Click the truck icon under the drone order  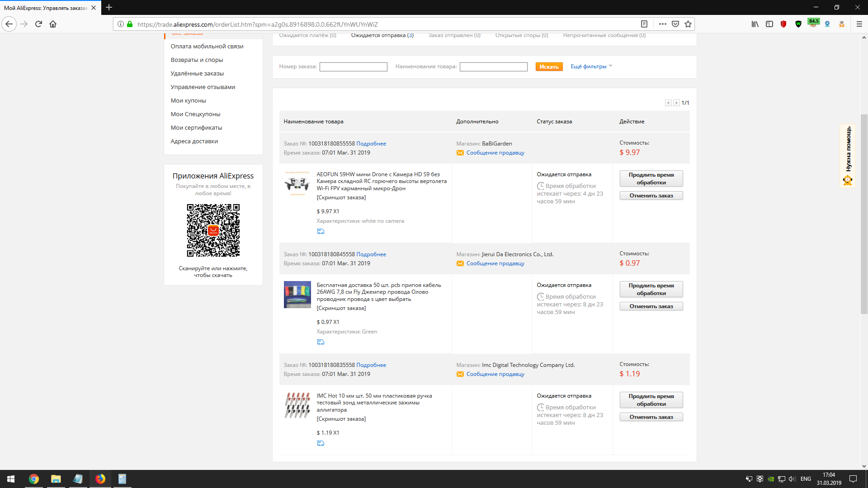click(321, 231)
